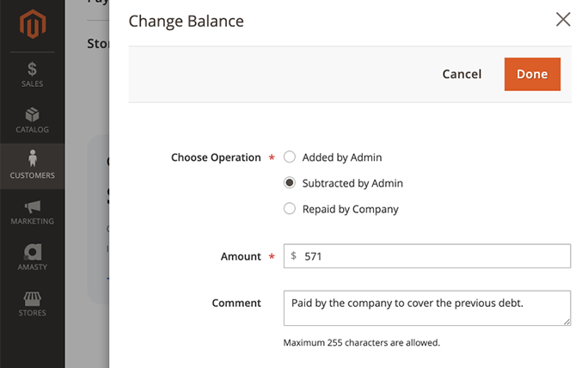Click the orange Done button
The height and width of the screenshot is (368, 588).
(x=532, y=74)
